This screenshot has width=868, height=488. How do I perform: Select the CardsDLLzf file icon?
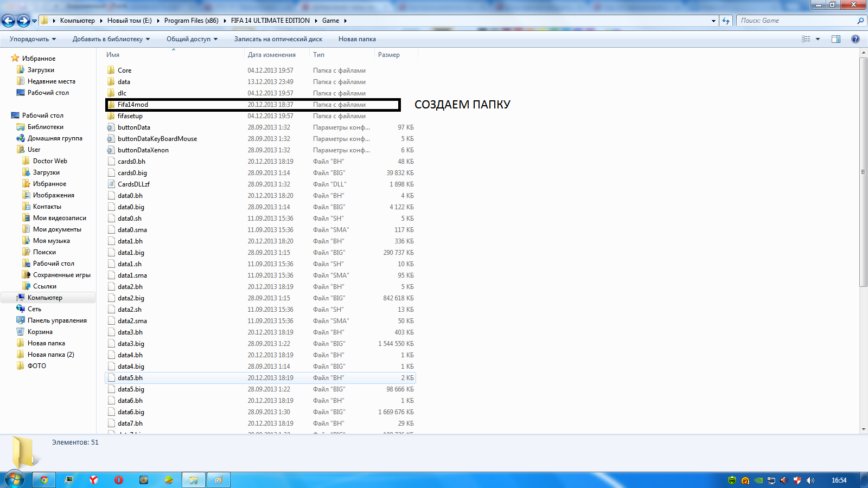[x=111, y=184]
